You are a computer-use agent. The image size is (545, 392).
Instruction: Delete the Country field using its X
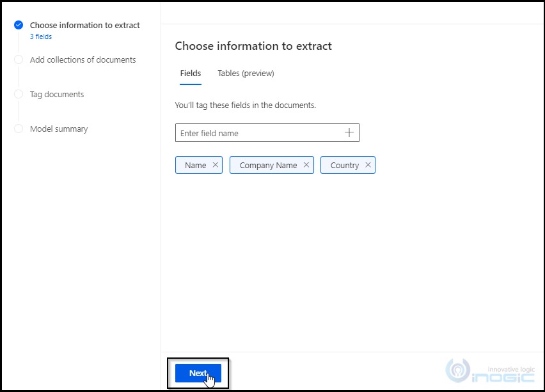coord(368,165)
